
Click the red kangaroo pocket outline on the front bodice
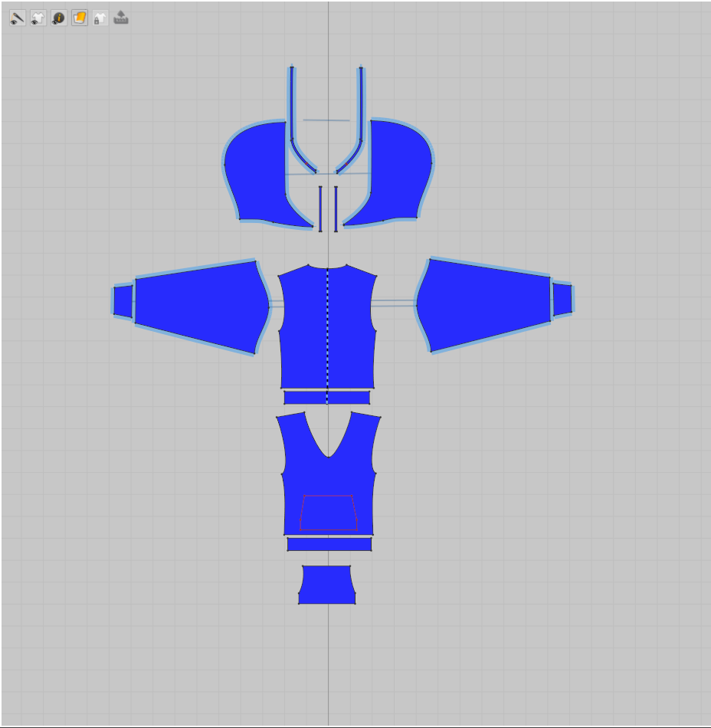pos(329,513)
